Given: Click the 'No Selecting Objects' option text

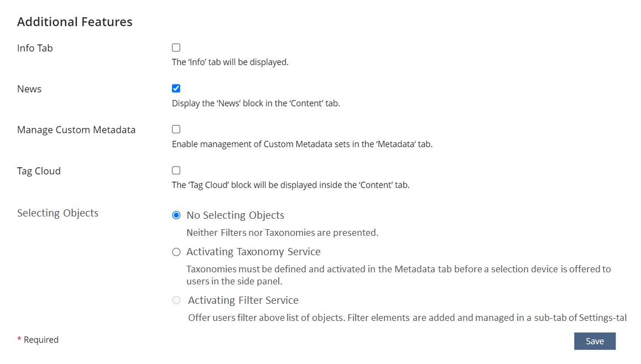Looking at the screenshot, I should click(235, 215).
